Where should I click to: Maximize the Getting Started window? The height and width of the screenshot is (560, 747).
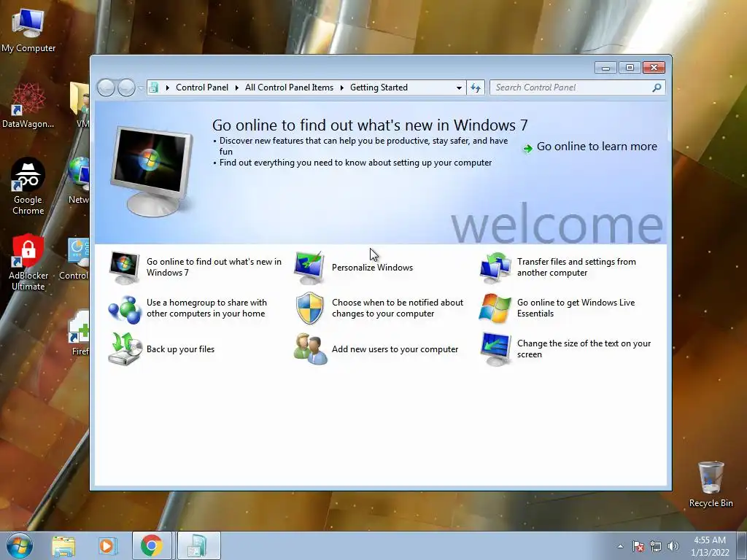[630, 68]
